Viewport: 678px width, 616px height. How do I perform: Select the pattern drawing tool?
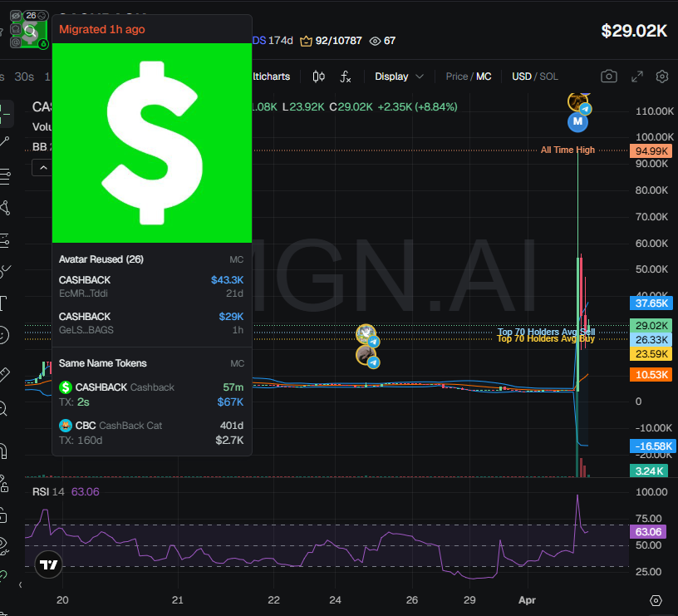(x=5, y=208)
